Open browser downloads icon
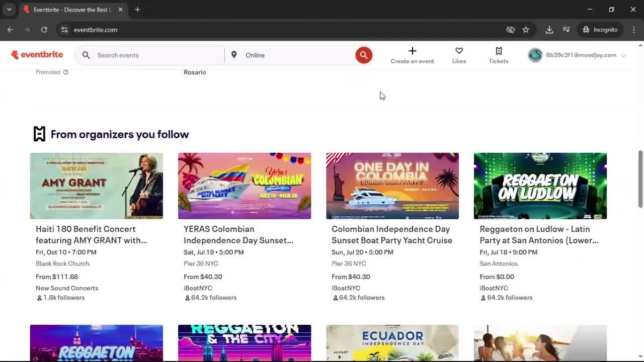Image resolution: width=644 pixels, height=362 pixels. (549, 30)
